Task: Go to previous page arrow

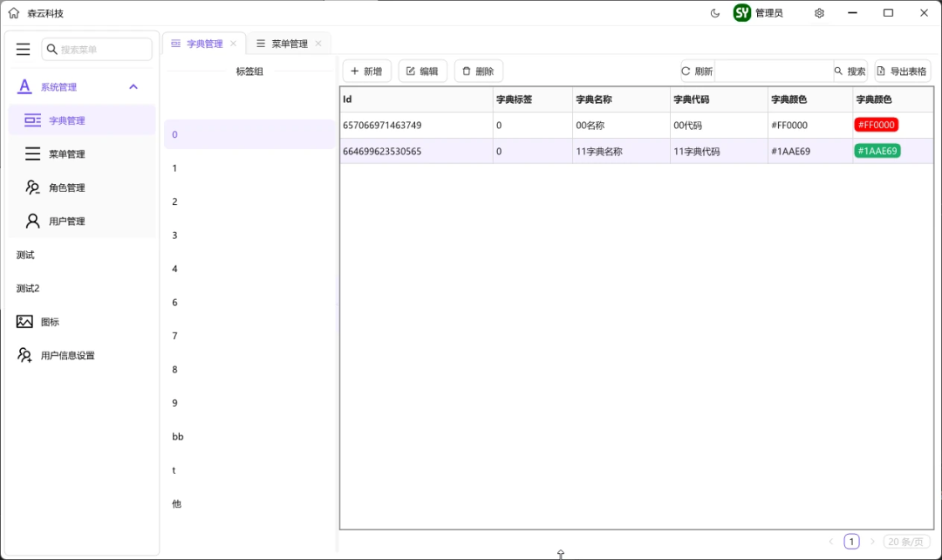Action: coord(831,542)
